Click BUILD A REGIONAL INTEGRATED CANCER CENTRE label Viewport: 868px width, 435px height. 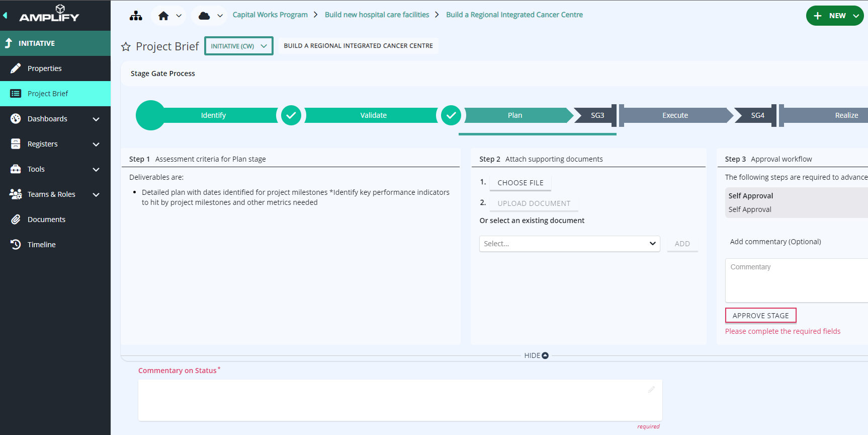[358, 45]
